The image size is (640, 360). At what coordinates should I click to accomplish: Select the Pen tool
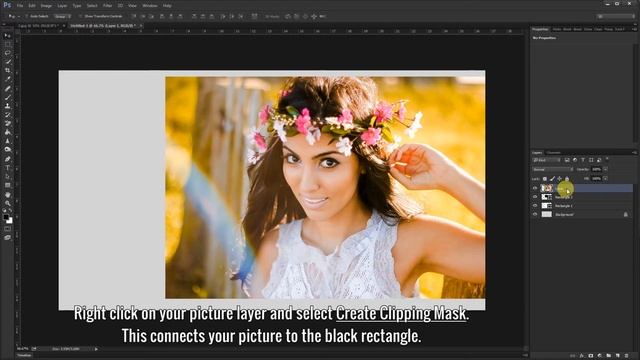tap(7, 159)
